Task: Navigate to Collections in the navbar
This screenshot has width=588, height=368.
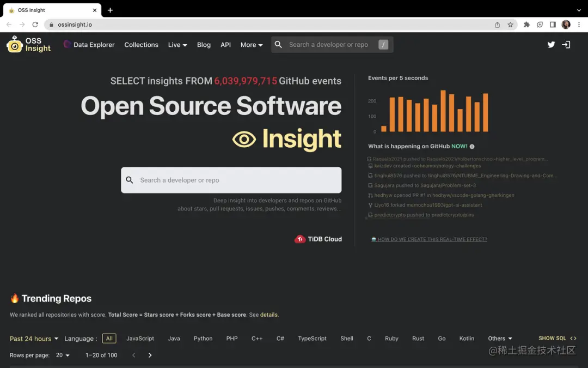Action: click(x=141, y=45)
